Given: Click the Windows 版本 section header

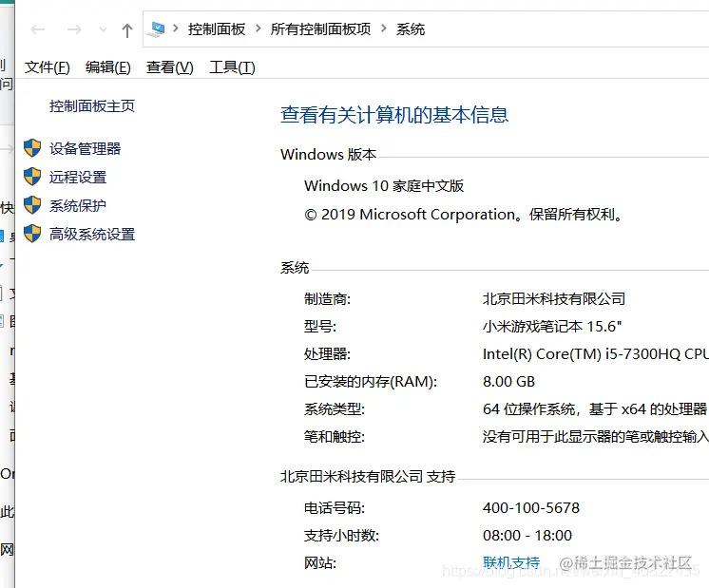Looking at the screenshot, I should point(328,155).
